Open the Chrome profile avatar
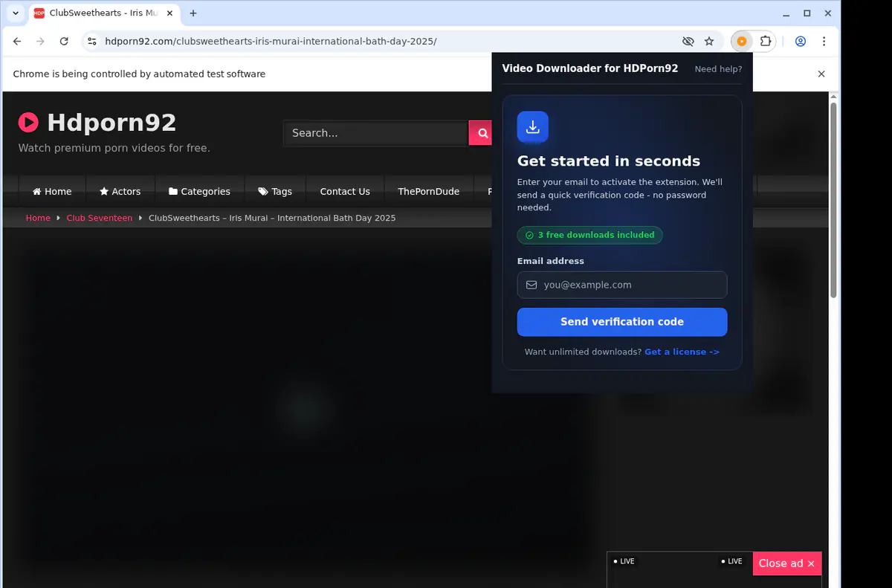The image size is (892, 588). [801, 42]
